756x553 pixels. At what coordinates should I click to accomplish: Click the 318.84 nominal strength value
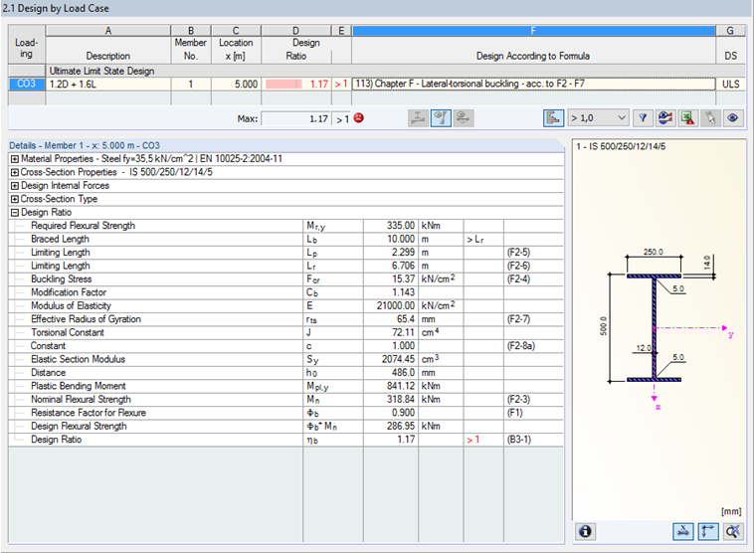coord(400,399)
